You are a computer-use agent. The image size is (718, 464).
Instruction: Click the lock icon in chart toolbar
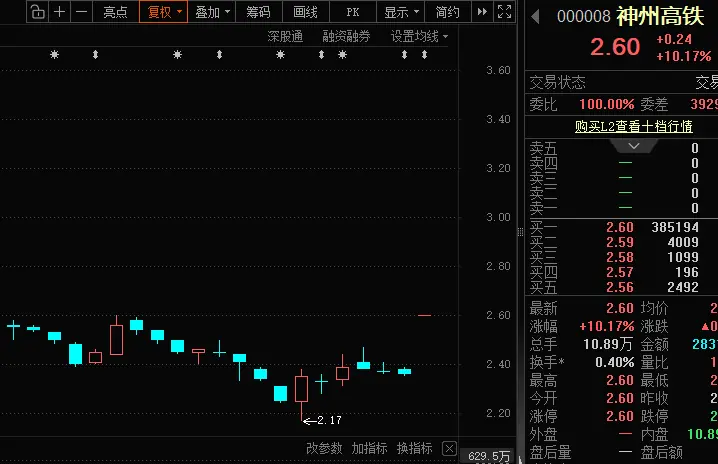[38, 12]
